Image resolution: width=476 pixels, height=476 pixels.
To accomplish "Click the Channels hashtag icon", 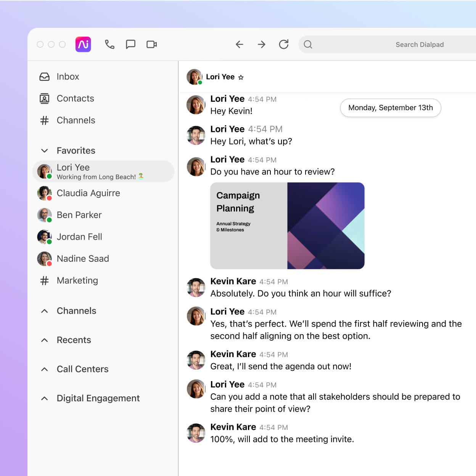I will pyautogui.click(x=44, y=120).
